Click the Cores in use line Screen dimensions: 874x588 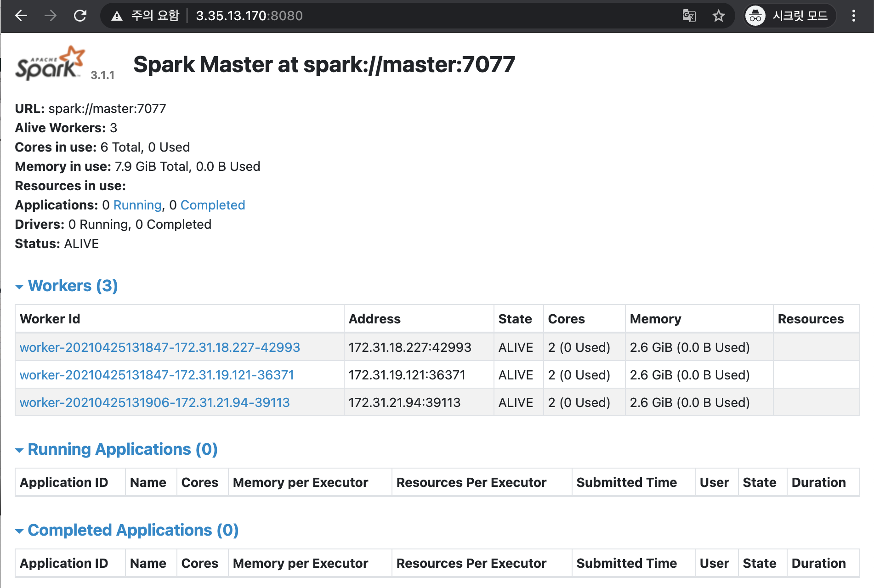click(x=102, y=147)
